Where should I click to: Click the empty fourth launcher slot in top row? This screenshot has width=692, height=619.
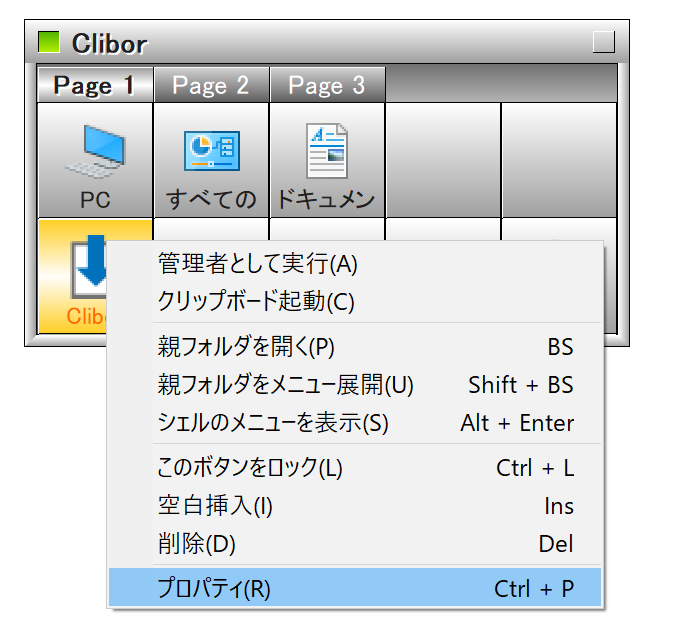(x=443, y=161)
